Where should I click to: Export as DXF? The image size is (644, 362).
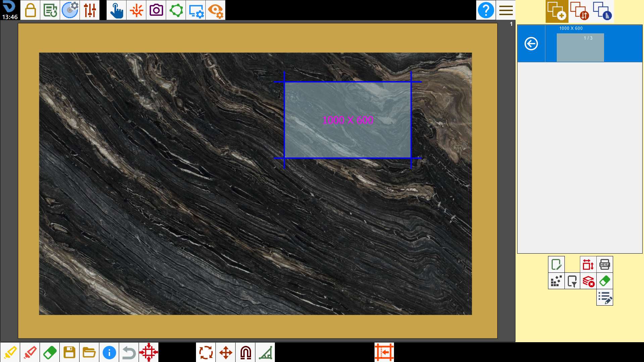tap(604, 264)
